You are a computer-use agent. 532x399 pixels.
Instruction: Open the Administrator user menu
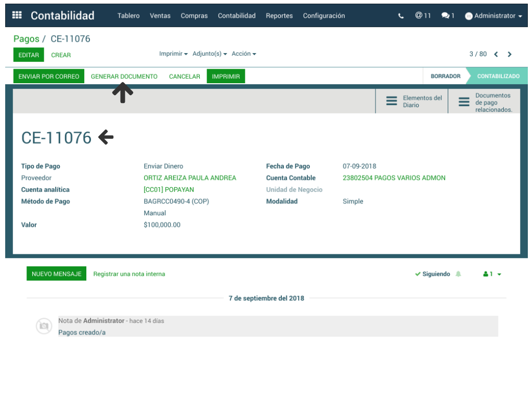(x=494, y=16)
